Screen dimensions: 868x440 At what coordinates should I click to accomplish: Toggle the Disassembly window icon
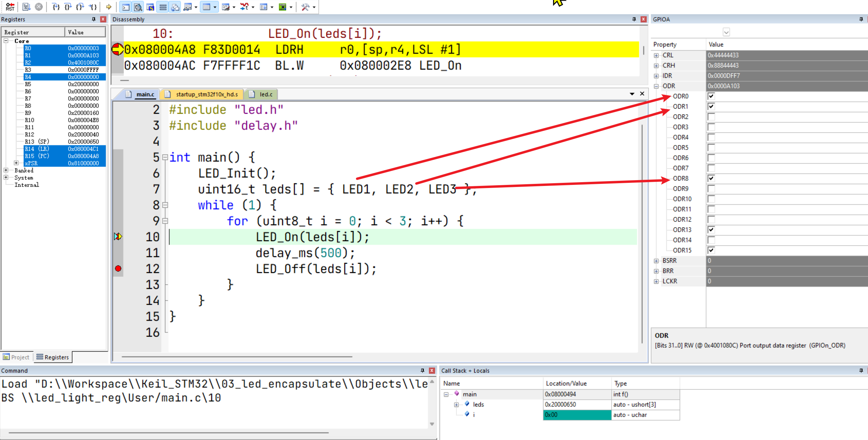(x=138, y=7)
